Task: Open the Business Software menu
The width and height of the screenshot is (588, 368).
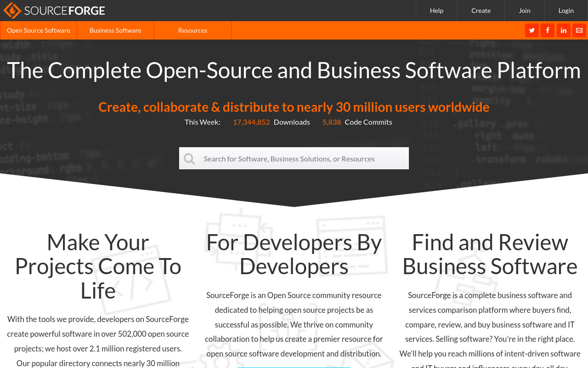Action: coord(115,30)
